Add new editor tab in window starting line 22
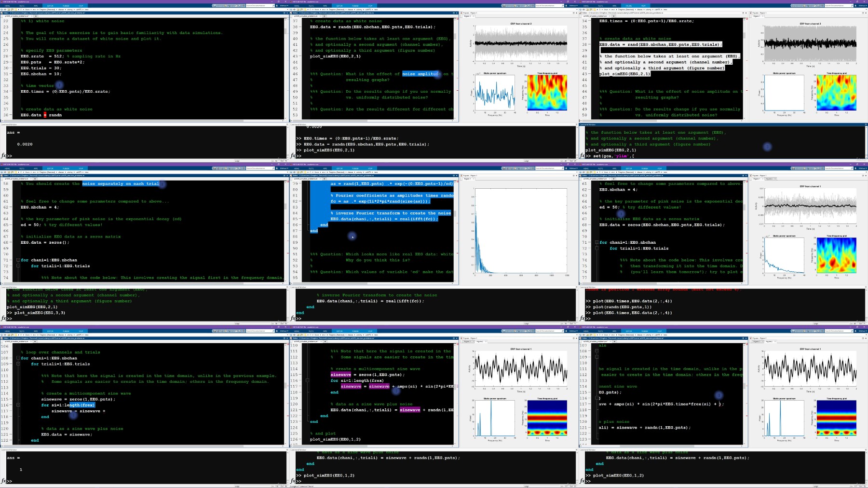 (36, 16)
